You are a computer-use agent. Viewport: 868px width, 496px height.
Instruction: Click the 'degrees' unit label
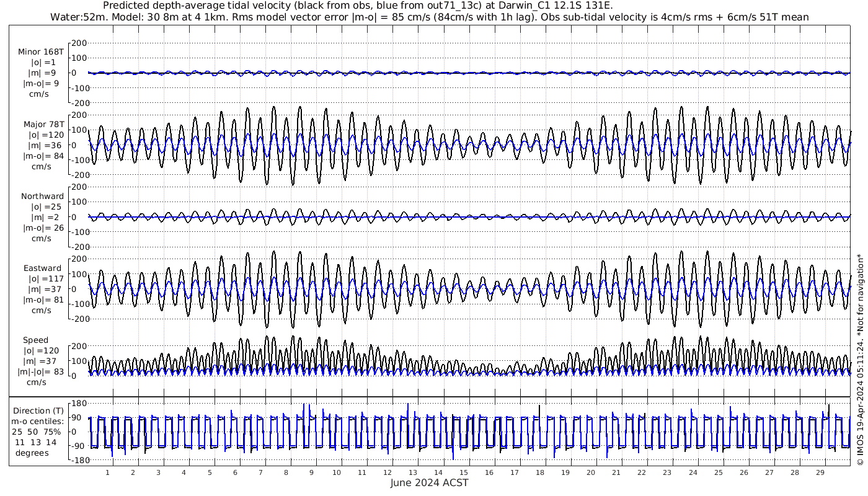(x=33, y=453)
